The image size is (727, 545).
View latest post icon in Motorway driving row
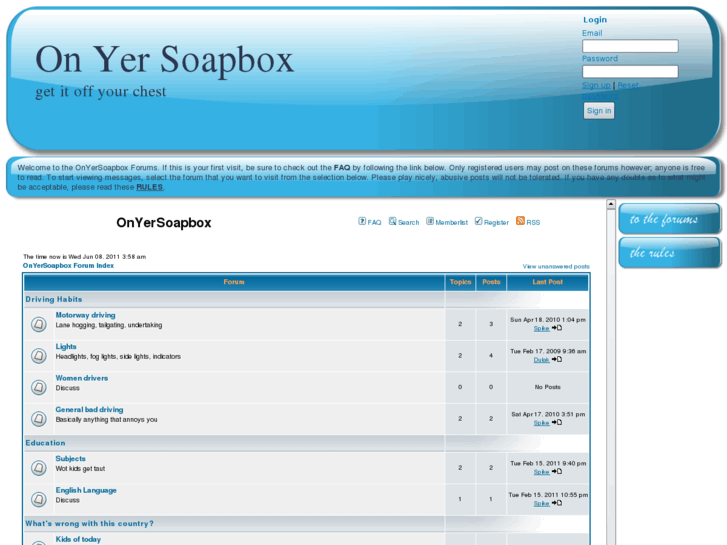pos(557,328)
